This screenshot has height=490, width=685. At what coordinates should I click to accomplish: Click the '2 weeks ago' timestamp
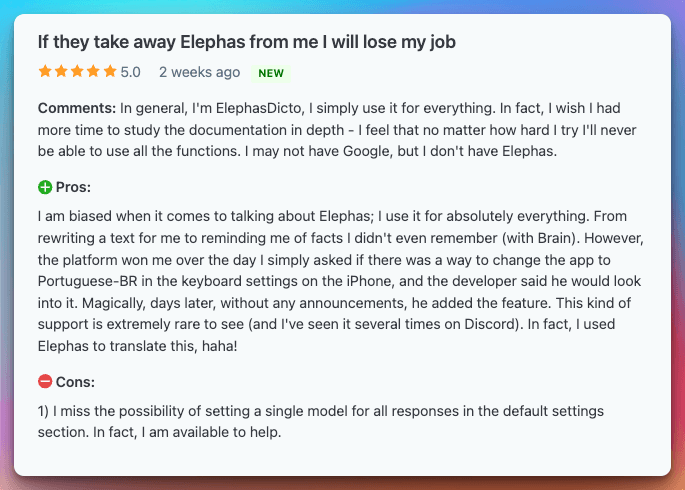coord(200,72)
